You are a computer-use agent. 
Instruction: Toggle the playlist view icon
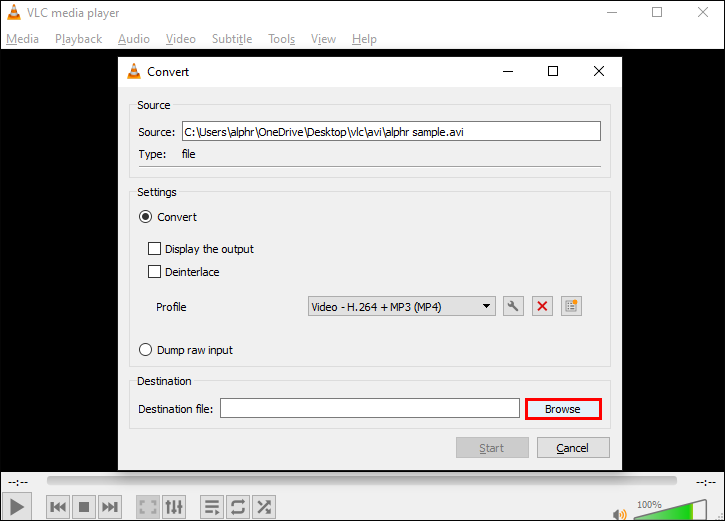[x=212, y=507]
